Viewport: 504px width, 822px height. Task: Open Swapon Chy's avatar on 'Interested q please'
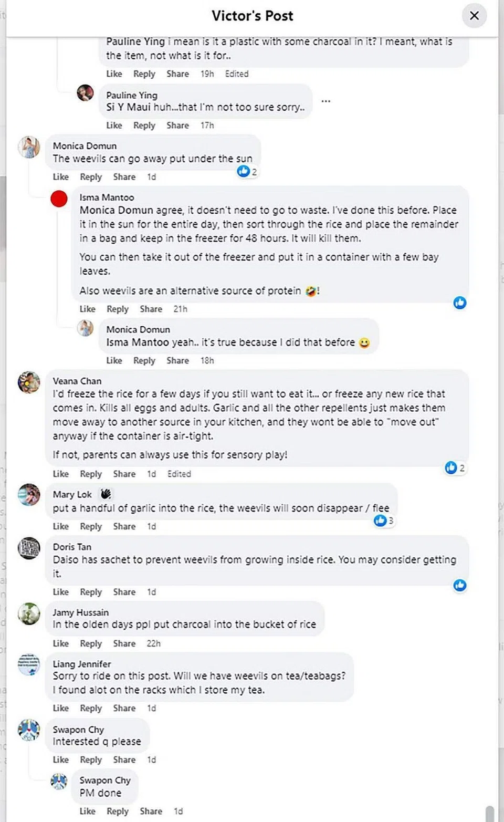coord(29,730)
